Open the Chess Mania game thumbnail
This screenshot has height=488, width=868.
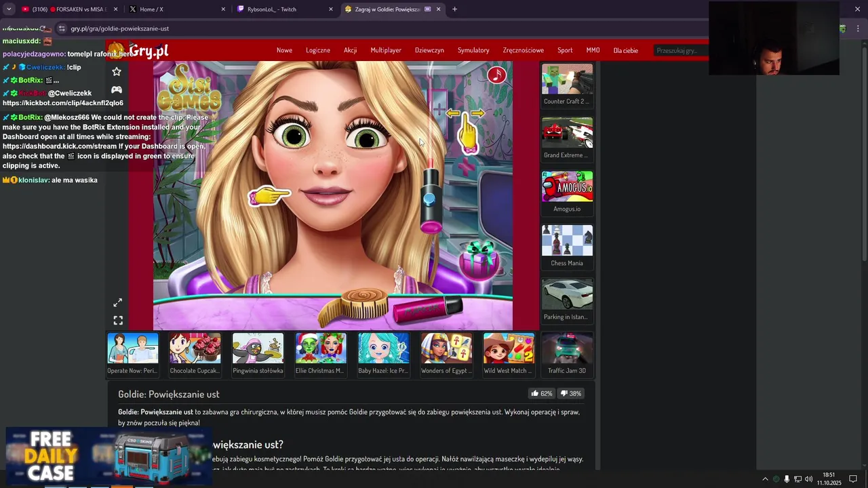(567, 246)
